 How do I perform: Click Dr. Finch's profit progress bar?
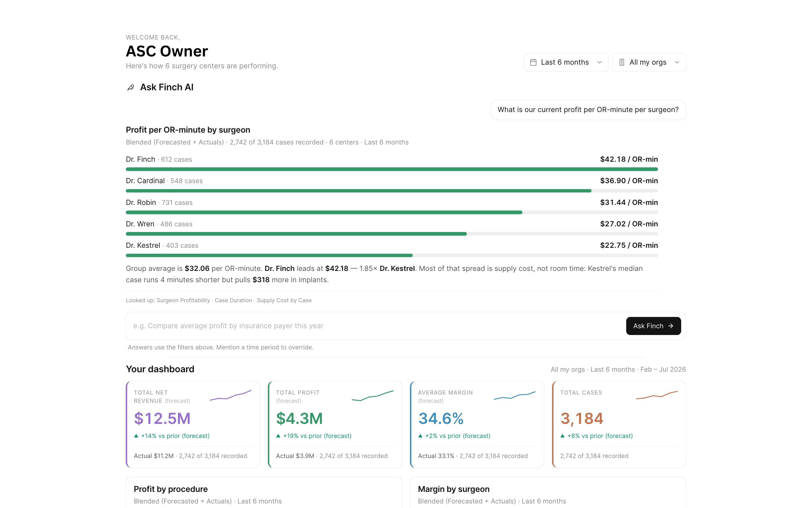point(392,169)
